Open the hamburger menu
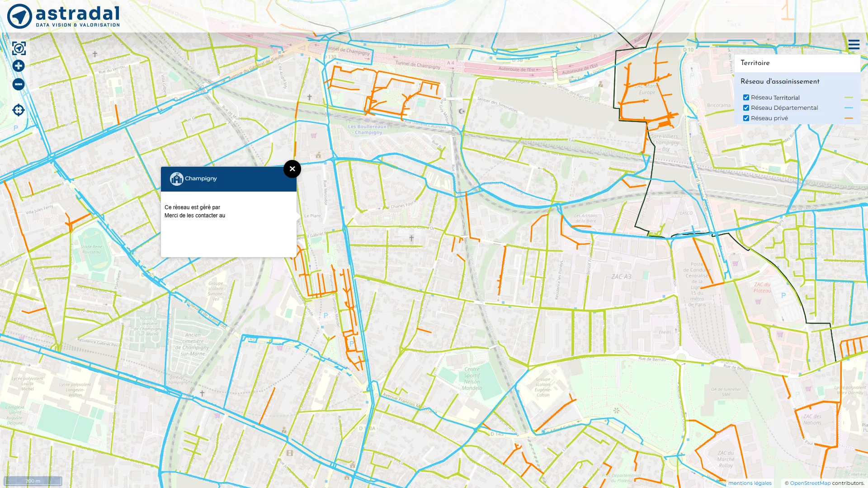The image size is (868, 488). [854, 45]
